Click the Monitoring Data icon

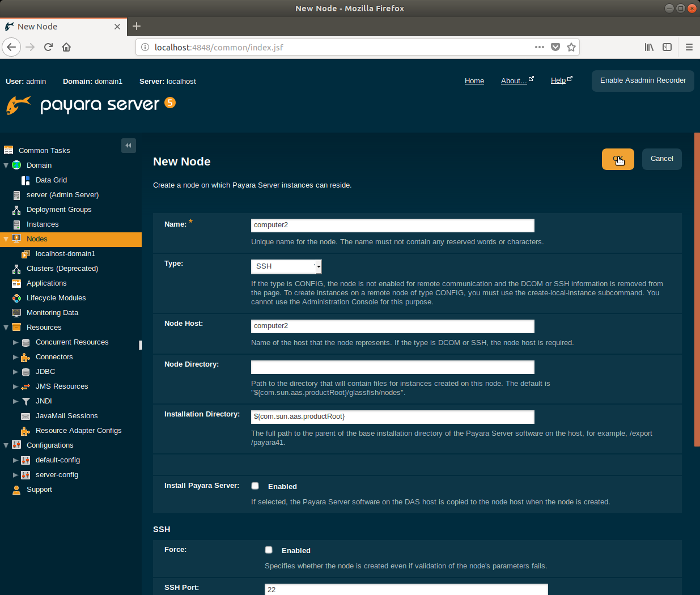(16, 313)
